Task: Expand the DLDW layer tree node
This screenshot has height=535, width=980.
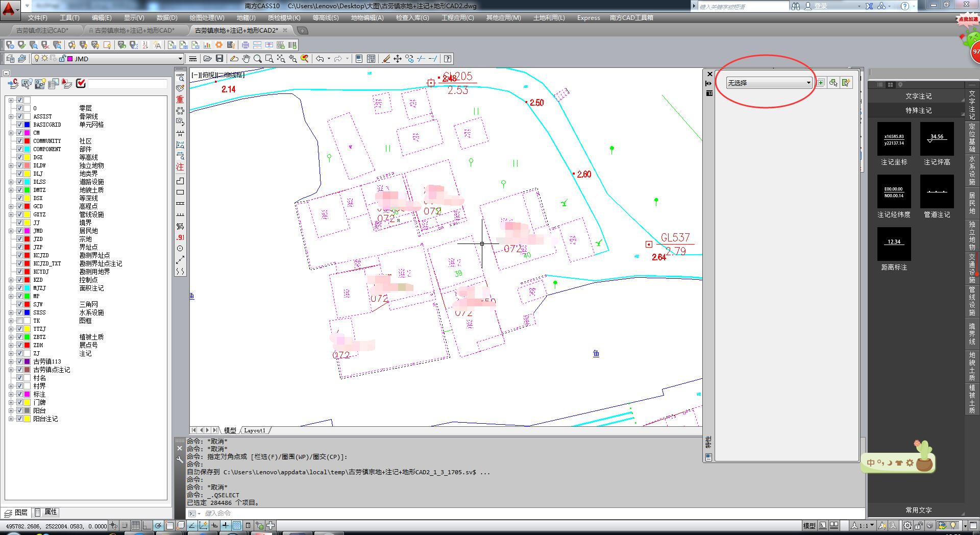Action: (11, 165)
